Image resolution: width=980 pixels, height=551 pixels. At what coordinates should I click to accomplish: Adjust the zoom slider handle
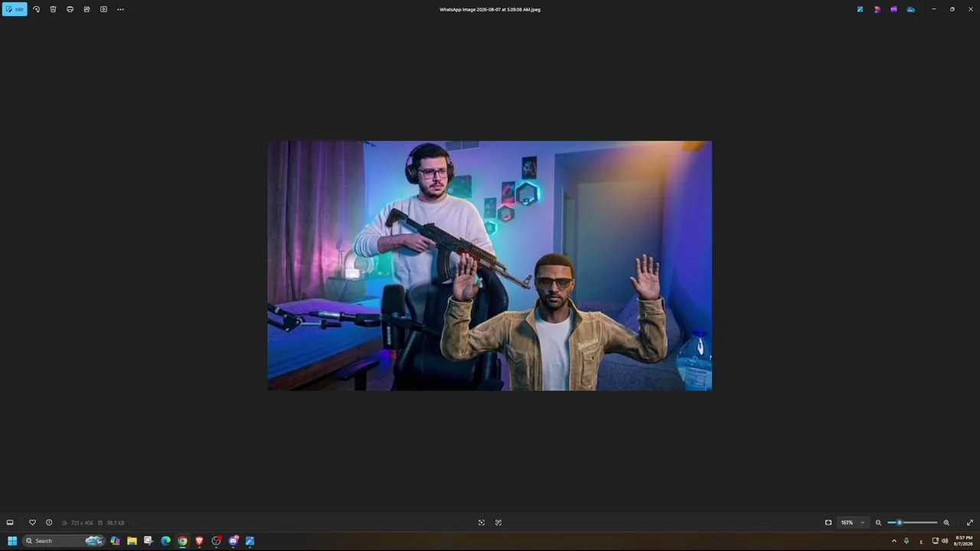900,523
